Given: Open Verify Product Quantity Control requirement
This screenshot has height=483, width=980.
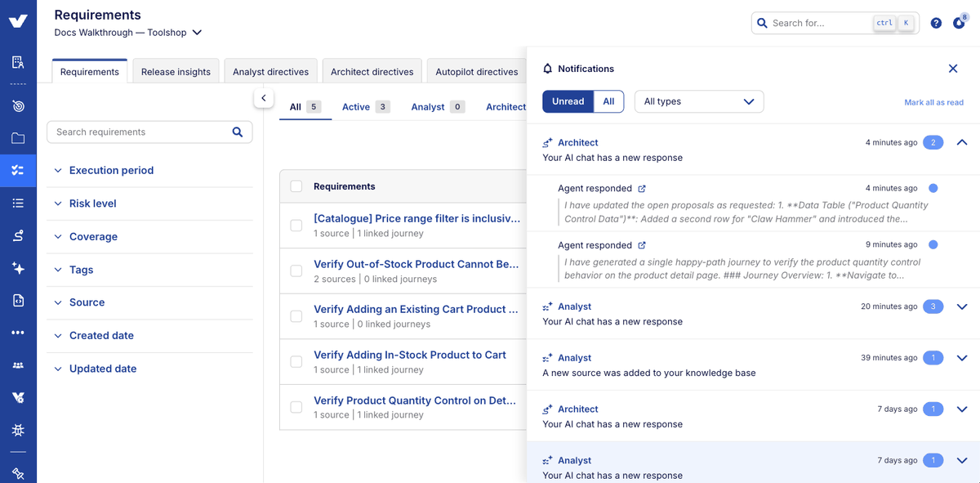Looking at the screenshot, I should point(415,400).
